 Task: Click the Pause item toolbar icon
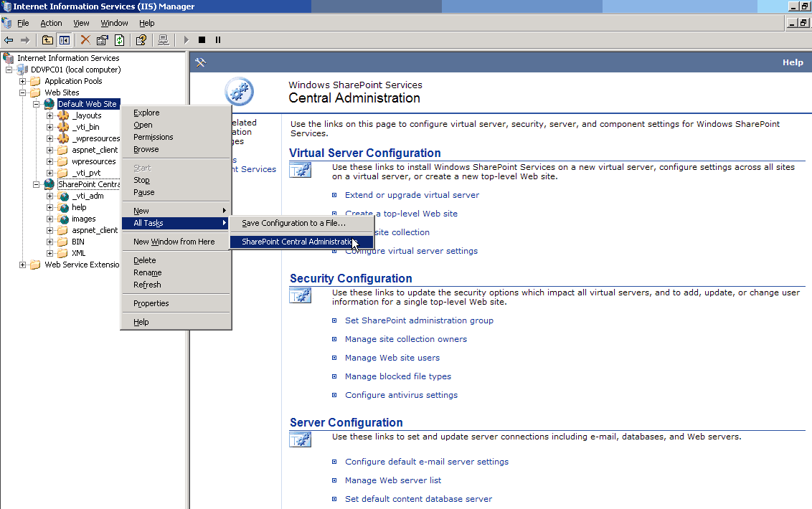tap(218, 40)
